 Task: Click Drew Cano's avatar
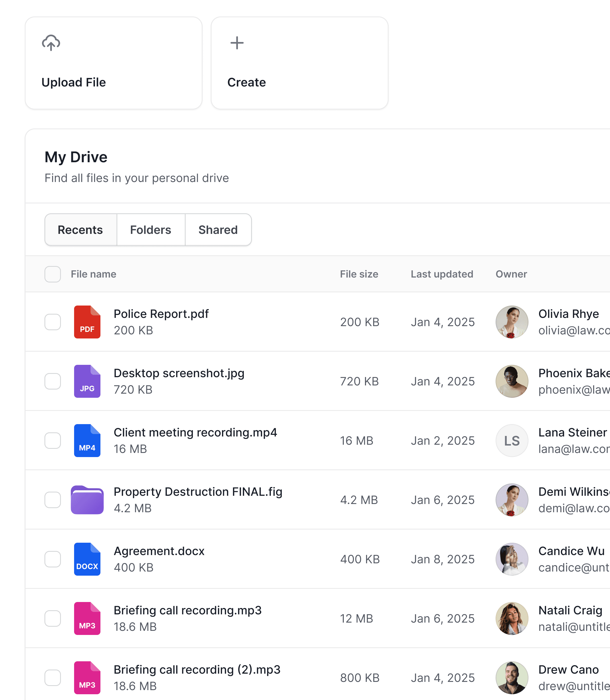511,677
